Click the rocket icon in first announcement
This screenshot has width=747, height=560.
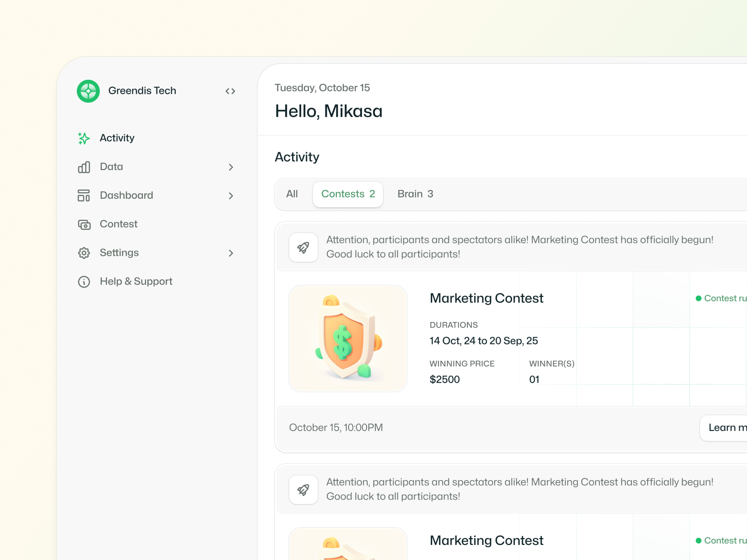(x=303, y=247)
